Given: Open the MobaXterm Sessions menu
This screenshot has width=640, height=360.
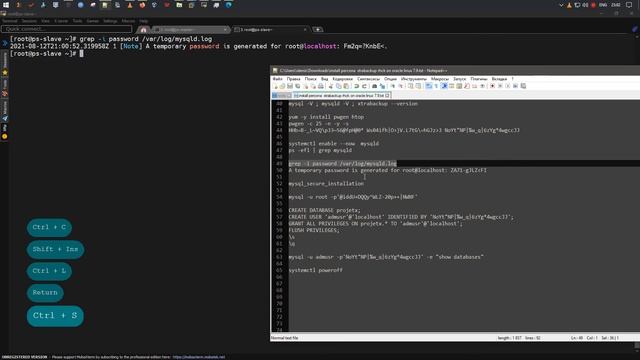Looking at the screenshot, I should 29,21.
